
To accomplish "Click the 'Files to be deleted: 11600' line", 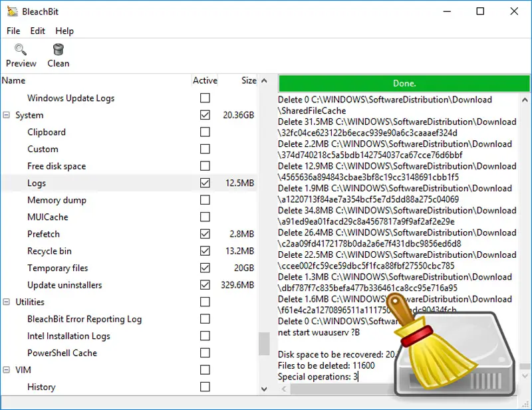I will [327, 365].
